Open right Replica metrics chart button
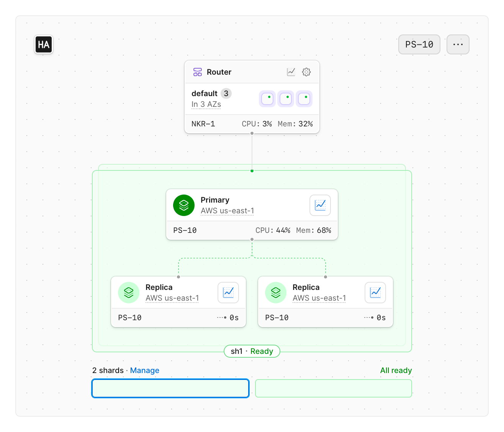This screenshot has height=432, width=504. (375, 293)
